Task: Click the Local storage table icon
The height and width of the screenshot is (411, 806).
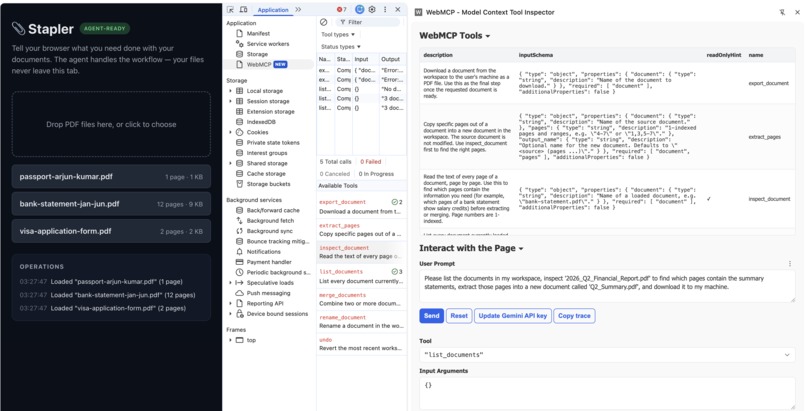Action: click(x=240, y=91)
